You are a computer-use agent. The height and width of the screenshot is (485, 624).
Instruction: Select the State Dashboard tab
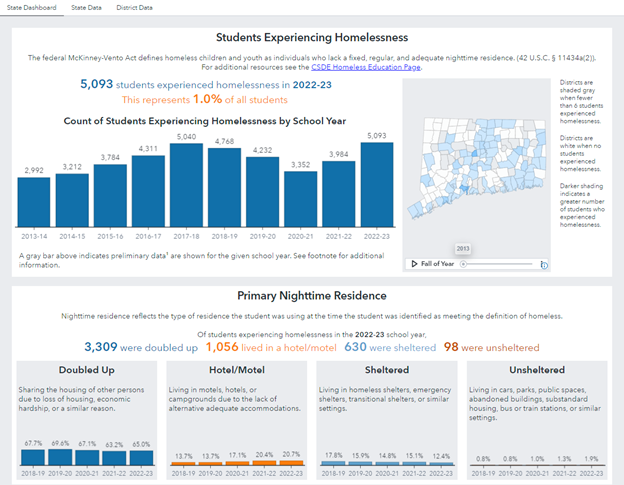coord(34,7)
